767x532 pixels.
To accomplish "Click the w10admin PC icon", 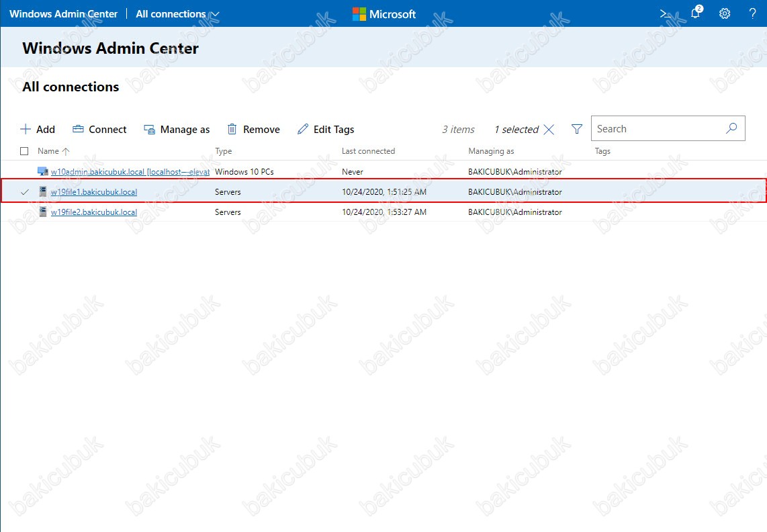I will click(x=43, y=171).
